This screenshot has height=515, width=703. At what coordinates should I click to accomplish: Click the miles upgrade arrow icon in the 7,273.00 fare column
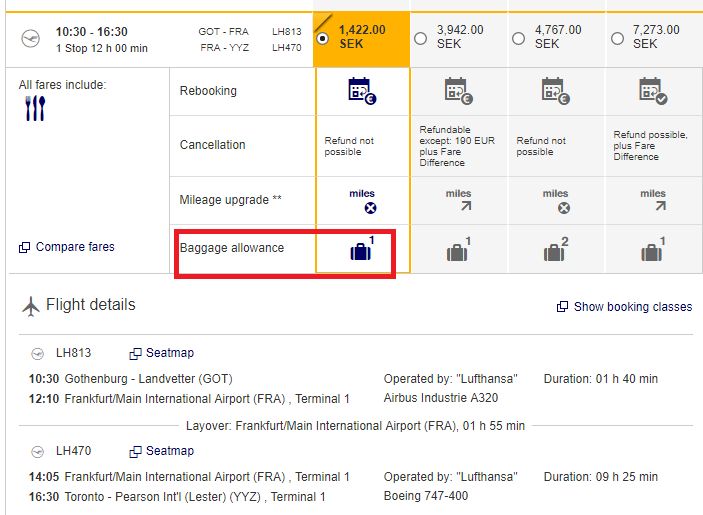click(x=660, y=206)
